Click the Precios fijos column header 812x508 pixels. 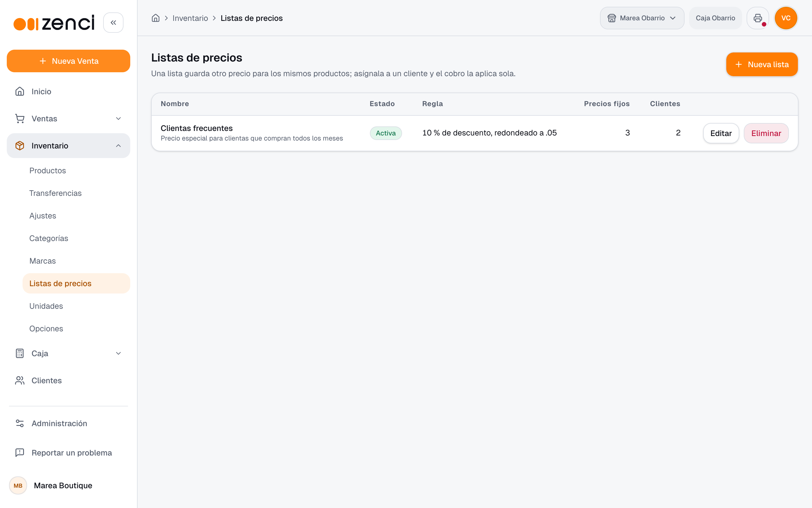(607, 104)
